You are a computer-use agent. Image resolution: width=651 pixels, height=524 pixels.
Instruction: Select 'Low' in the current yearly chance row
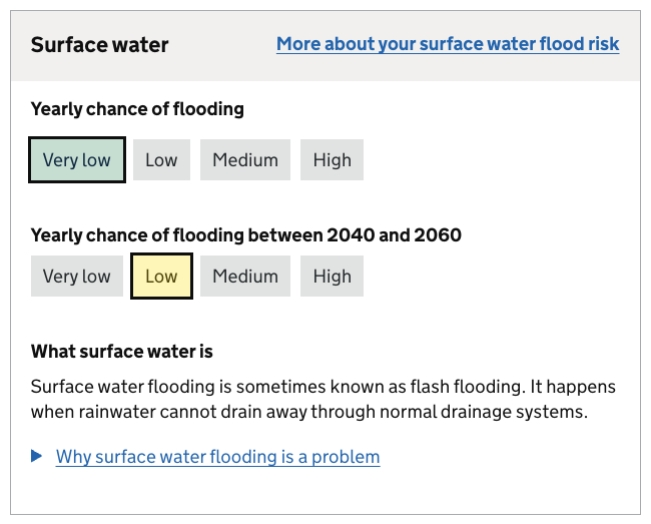(161, 160)
